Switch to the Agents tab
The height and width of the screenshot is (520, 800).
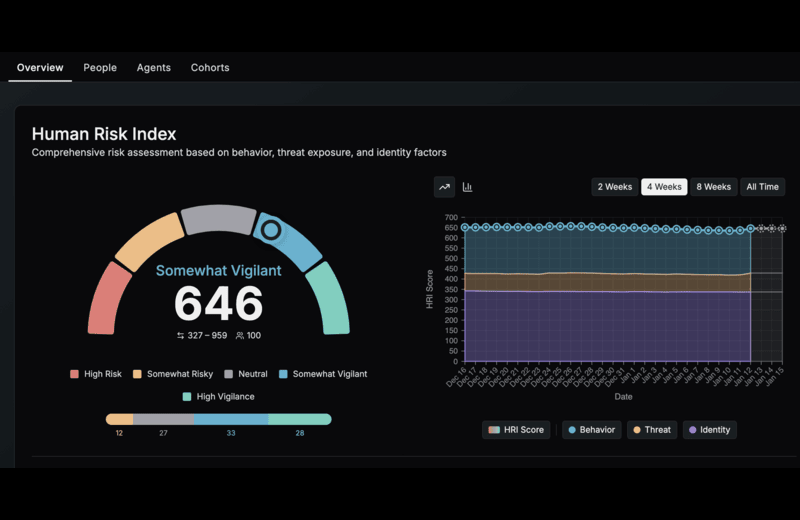click(x=154, y=68)
